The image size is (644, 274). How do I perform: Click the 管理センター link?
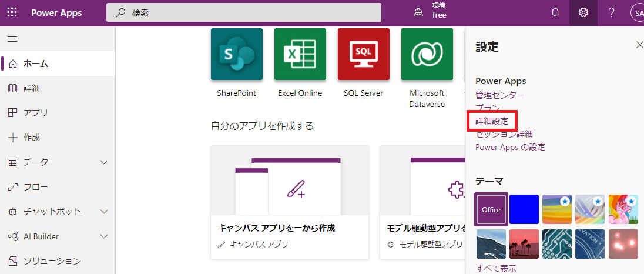[x=499, y=95]
